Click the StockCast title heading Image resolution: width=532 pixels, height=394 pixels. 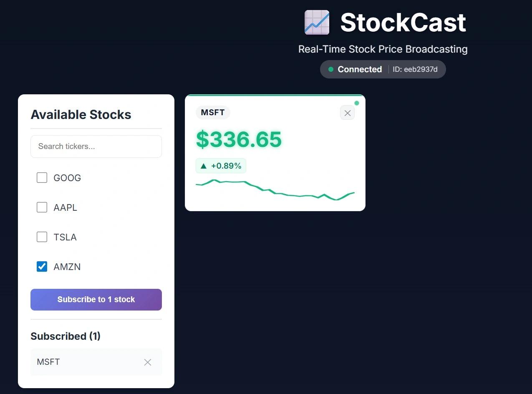(403, 23)
